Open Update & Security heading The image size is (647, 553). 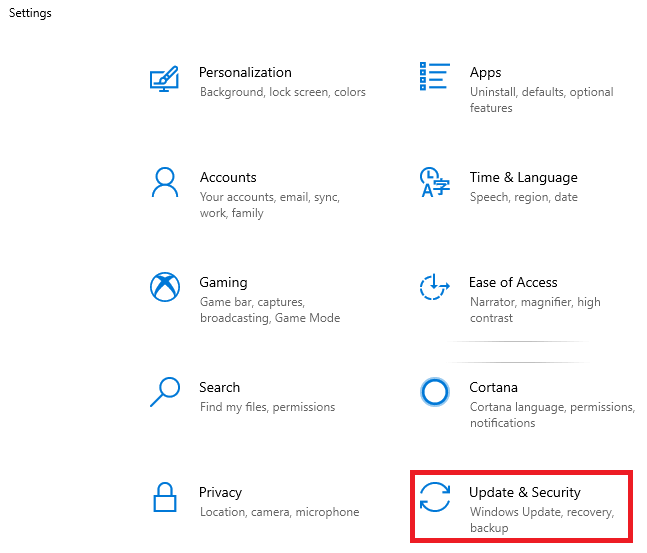524,492
